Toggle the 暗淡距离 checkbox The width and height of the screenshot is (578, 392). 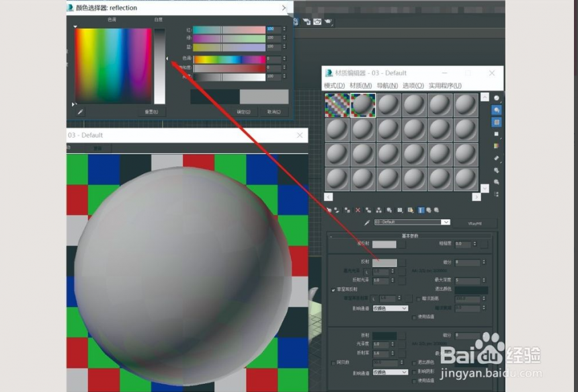(x=419, y=299)
